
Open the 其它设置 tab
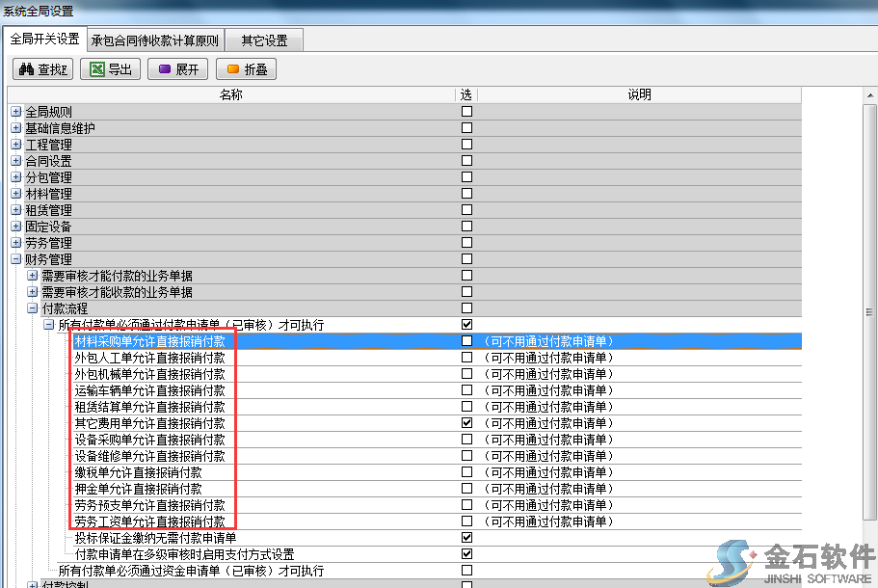coord(264,40)
